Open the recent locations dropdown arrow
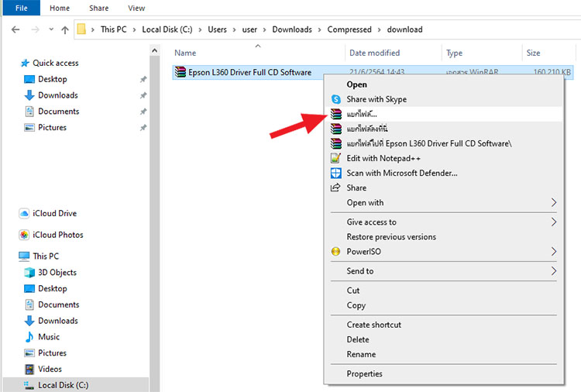Image resolution: width=581 pixels, height=392 pixels. pos(51,29)
